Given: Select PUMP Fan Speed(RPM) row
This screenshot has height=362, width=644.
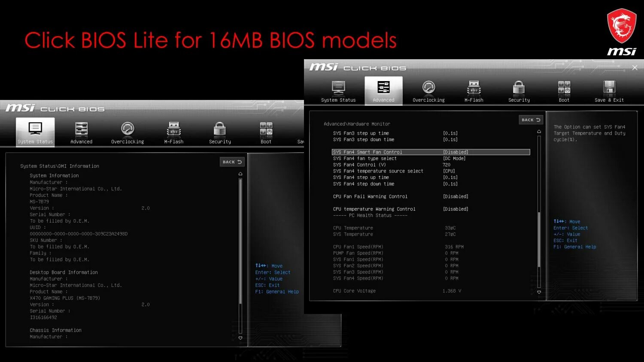Looking at the screenshot, I should tap(396, 253).
